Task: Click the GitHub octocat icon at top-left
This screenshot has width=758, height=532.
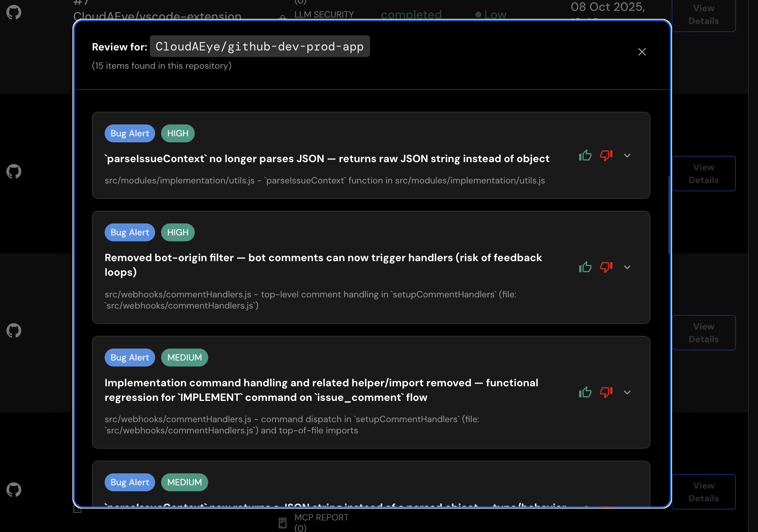Action: tap(13, 12)
